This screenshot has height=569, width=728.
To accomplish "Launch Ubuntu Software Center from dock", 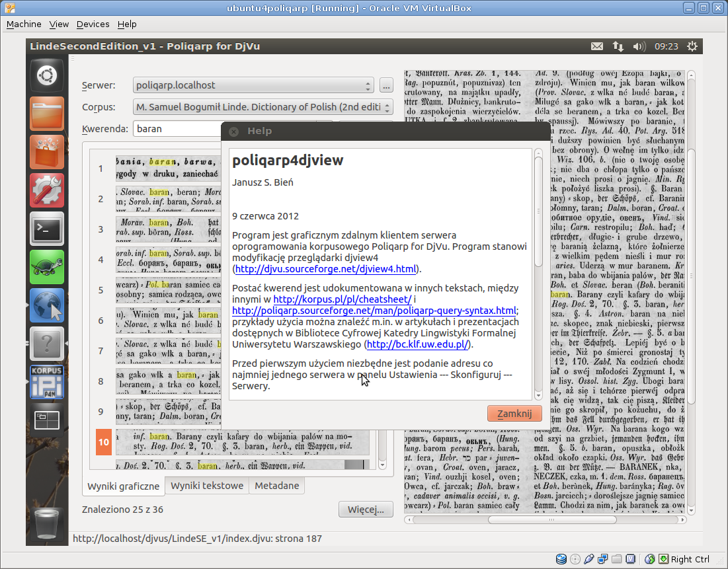I will tap(47, 152).
